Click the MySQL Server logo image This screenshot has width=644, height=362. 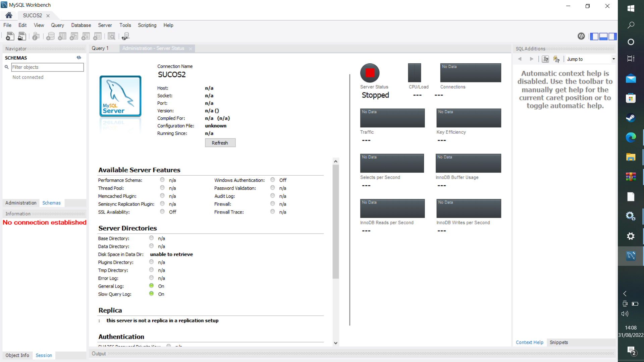(120, 96)
